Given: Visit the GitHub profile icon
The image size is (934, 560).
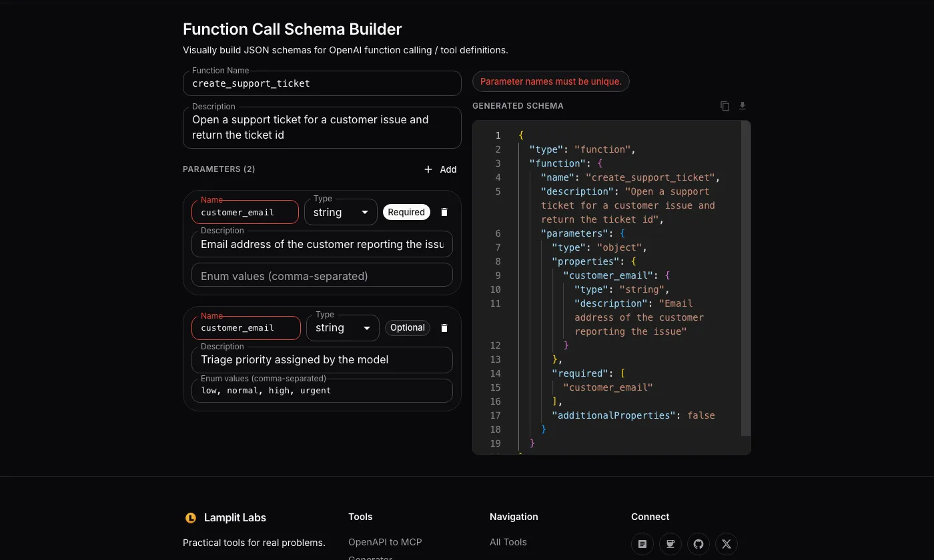Looking at the screenshot, I should pos(698,544).
